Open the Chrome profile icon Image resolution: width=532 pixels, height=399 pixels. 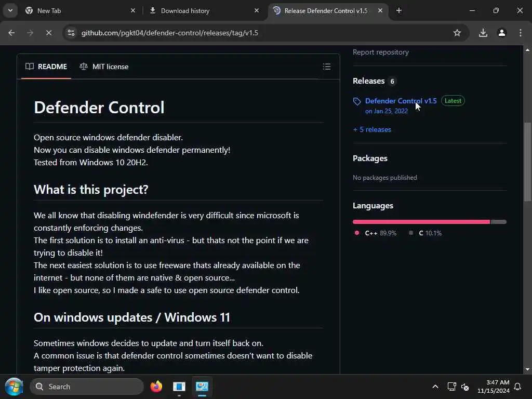[x=502, y=33]
